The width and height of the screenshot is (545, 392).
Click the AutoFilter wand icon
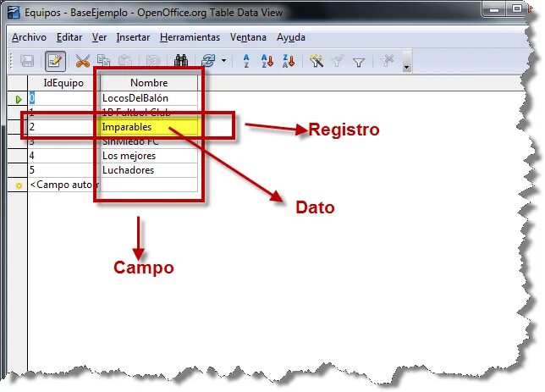317,61
